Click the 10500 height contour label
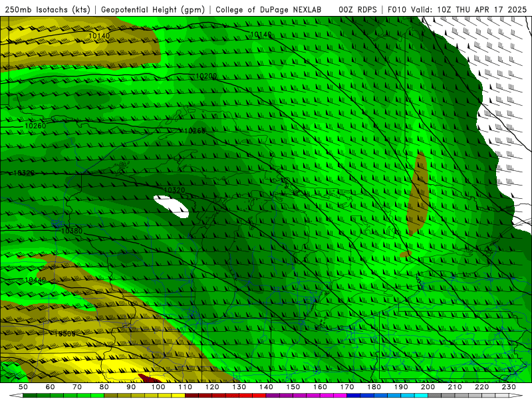The height and width of the screenshot is (399, 532). click(x=65, y=334)
